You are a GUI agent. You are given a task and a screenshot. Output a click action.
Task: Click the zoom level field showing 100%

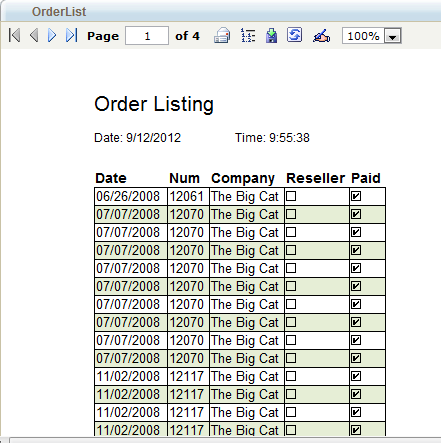coord(363,36)
